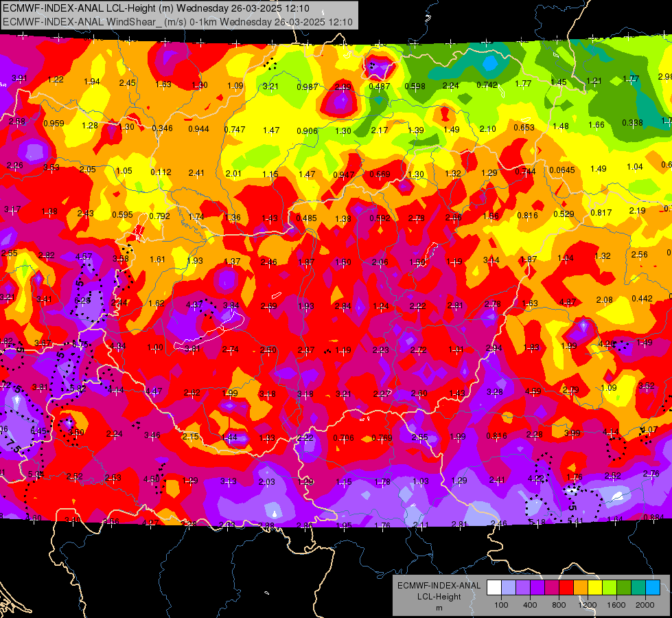
Task: Click the wind shear value 2.10
Action: (488, 128)
